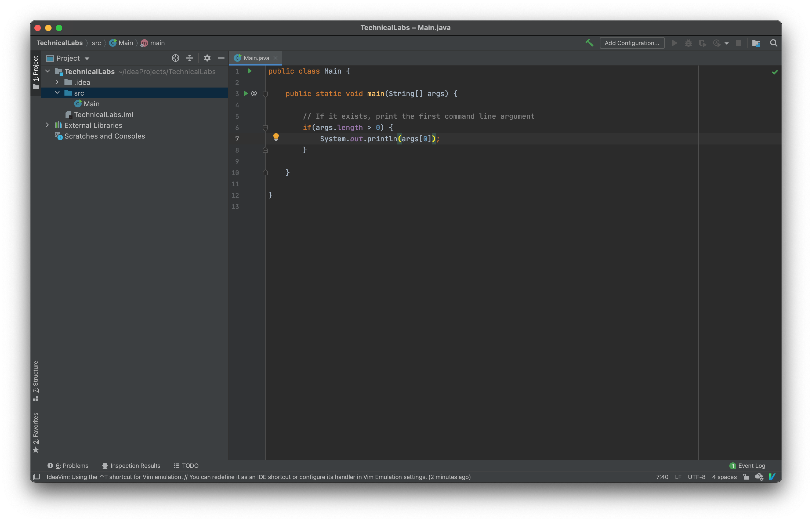Select the src folder row
The image size is (812, 522).
pos(135,93)
